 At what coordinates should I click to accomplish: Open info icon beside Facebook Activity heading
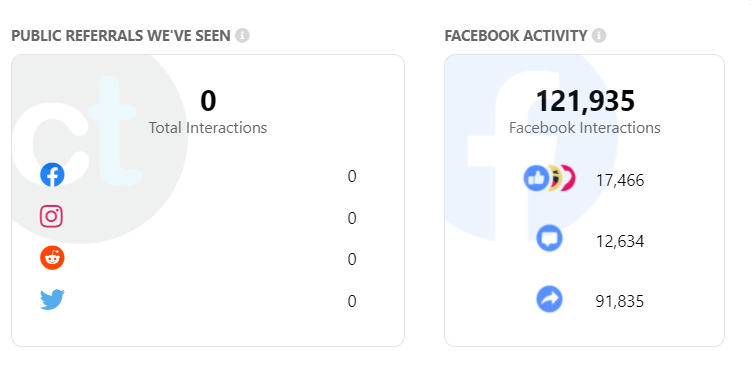coord(599,35)
